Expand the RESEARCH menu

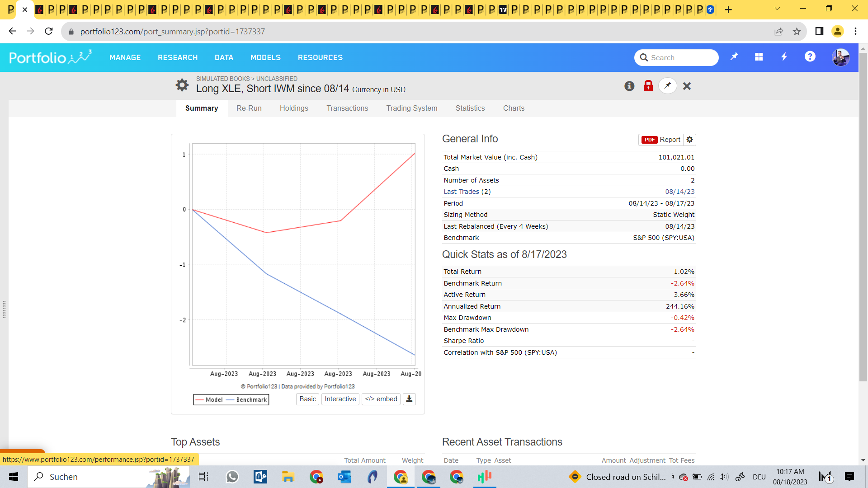tap(178, 57)
